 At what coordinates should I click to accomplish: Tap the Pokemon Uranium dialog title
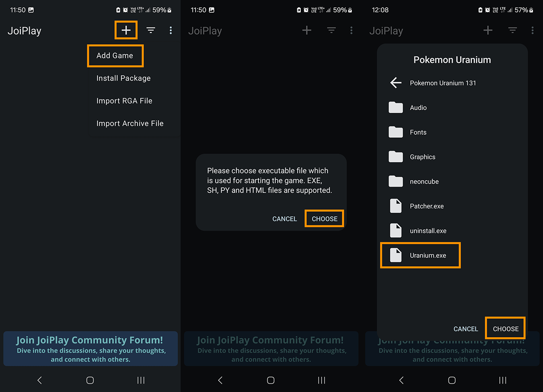(452, 60)
